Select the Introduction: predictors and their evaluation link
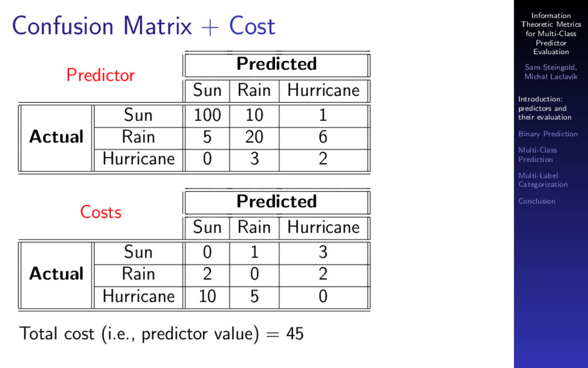The image size is (588, 368). click(x=545, y=108)
